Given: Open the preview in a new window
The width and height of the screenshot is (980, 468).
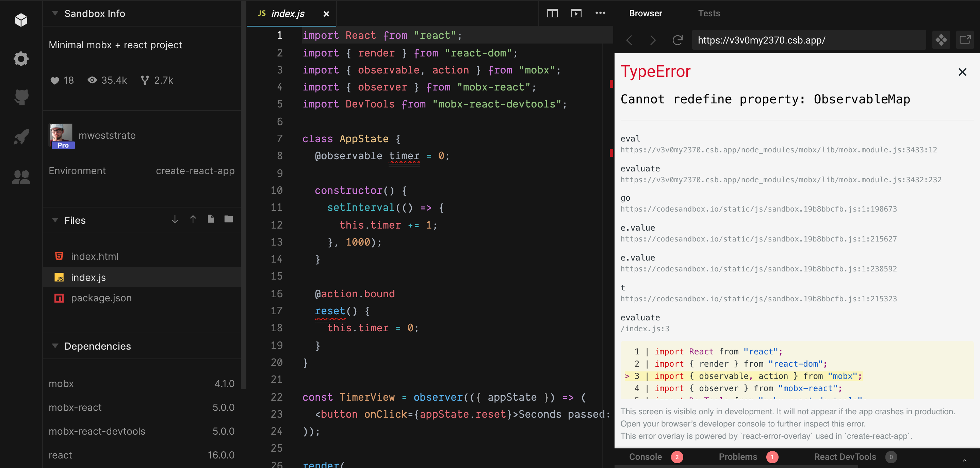Looking at the screenshot, I should coord(966,39).
